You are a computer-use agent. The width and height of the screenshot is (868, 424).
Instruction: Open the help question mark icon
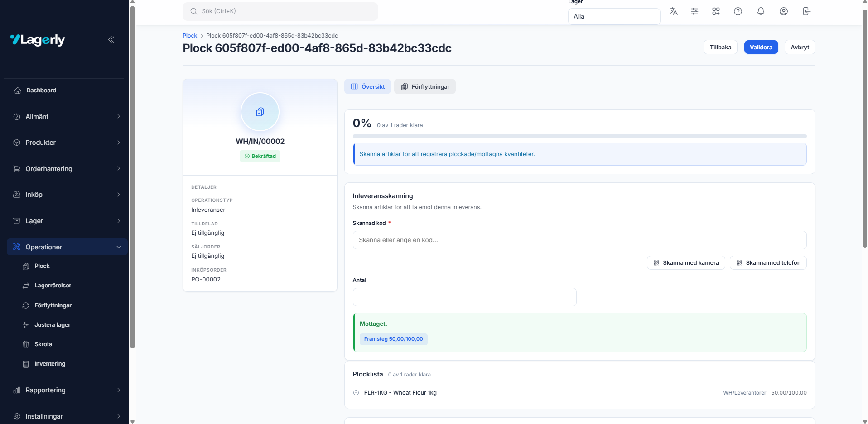tap(738, 12)
